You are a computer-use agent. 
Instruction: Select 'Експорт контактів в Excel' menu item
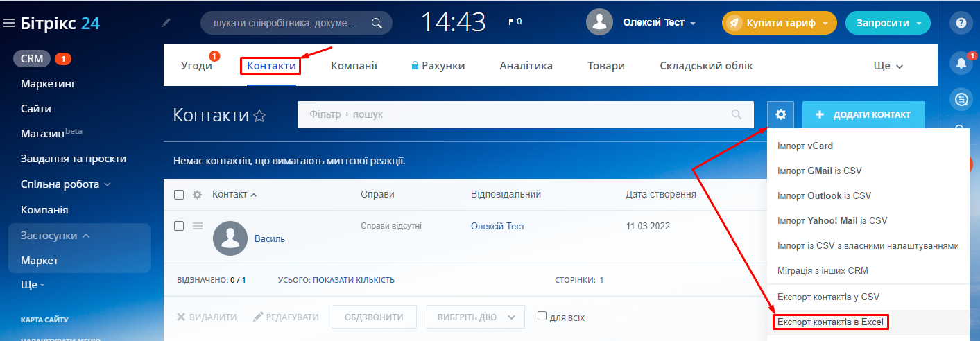pyautogui.click(x=829, y=322)
